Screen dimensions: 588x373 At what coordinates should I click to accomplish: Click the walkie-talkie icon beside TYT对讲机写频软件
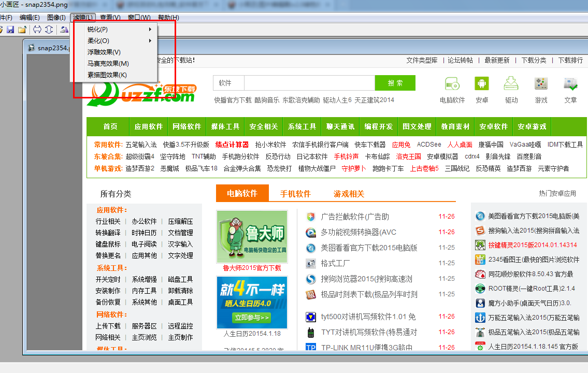[x=310, y=333]
